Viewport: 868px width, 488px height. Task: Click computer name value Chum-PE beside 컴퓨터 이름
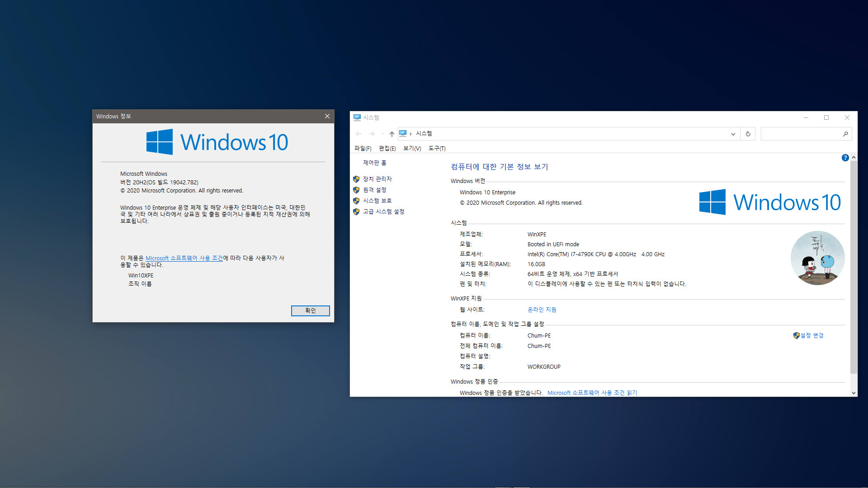click(x=539, y=335)
